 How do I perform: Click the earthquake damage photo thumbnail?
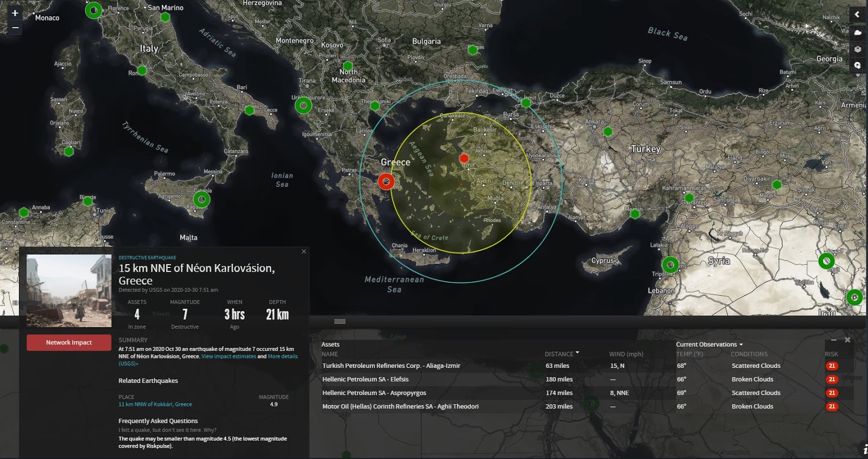[x=69, y=291]
